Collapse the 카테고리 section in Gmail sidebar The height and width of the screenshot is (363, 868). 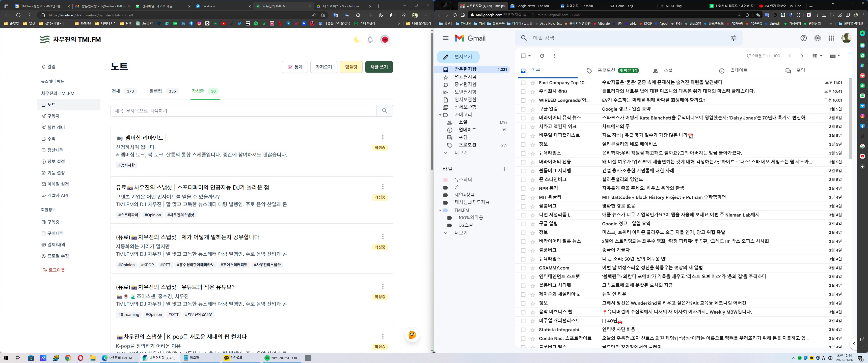pyautogui.click(x=440, y=115)
